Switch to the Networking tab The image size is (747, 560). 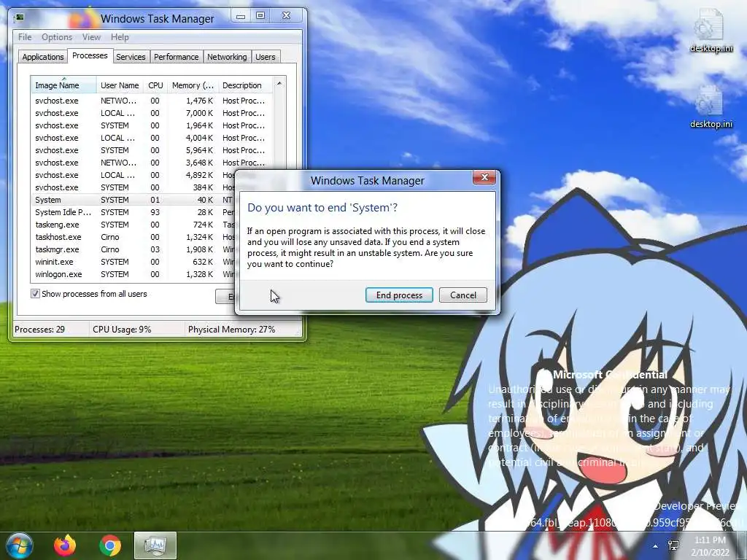point(227,57)
